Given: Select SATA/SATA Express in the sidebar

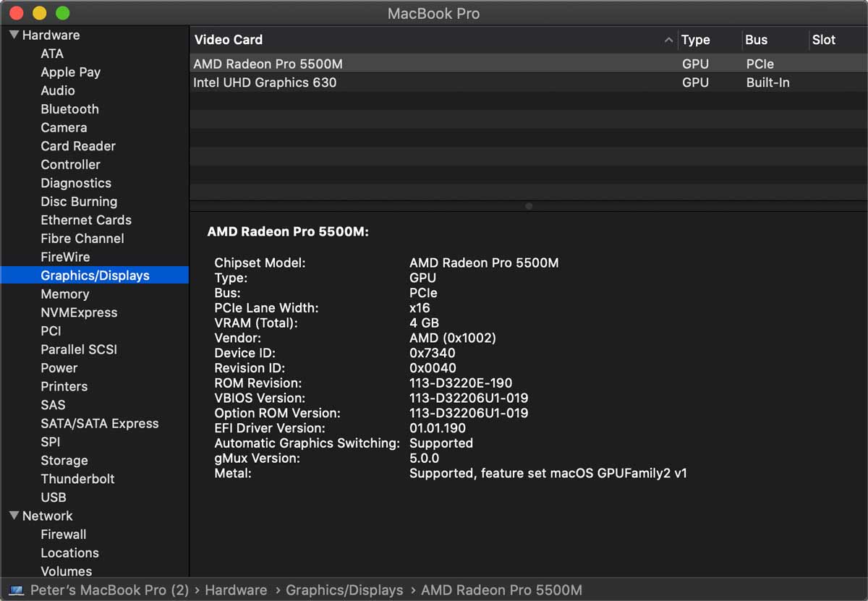Looking at the screenshot, I should 100,424.
